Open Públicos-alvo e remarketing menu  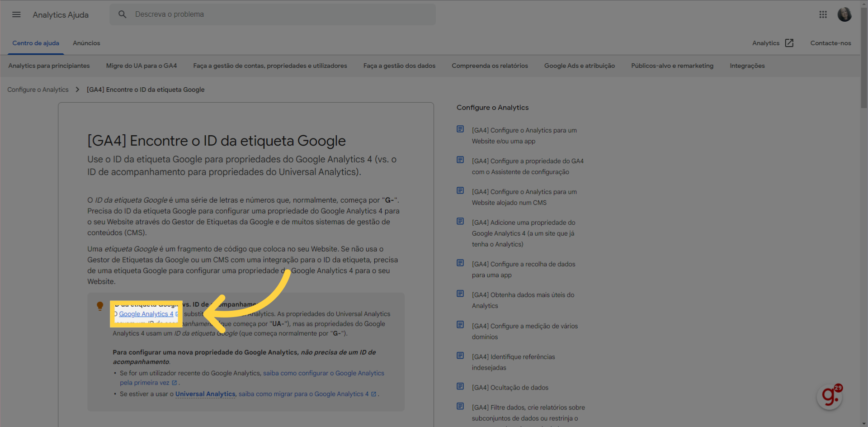click(672, 66)
